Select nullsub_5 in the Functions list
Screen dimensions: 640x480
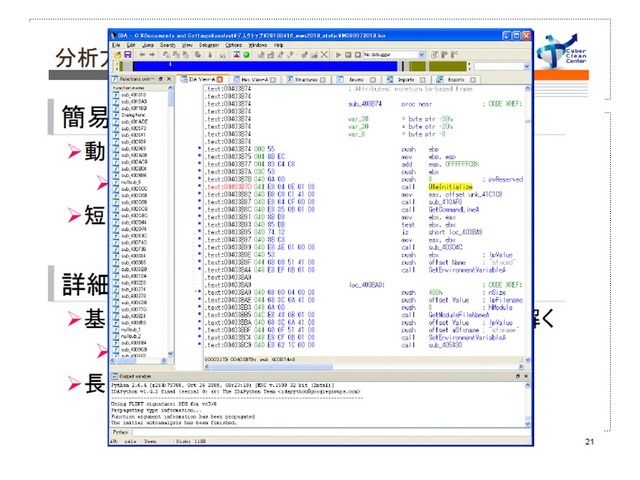[131, 182]
